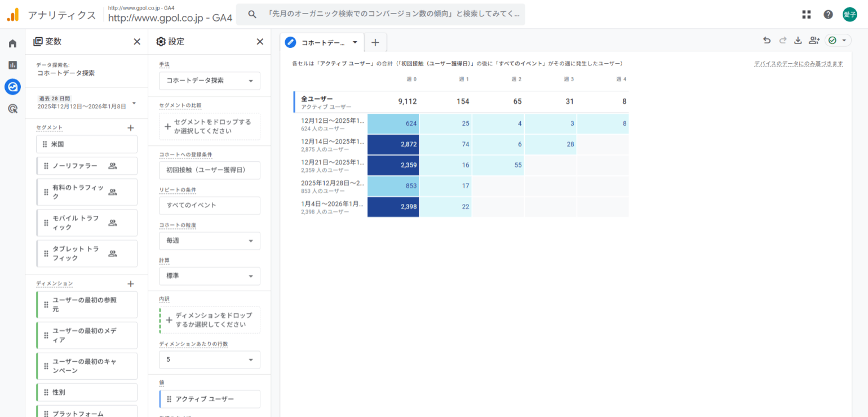Add a new exploration tab
The height and width of the screenshot is (417, 868).
[375, 42]
